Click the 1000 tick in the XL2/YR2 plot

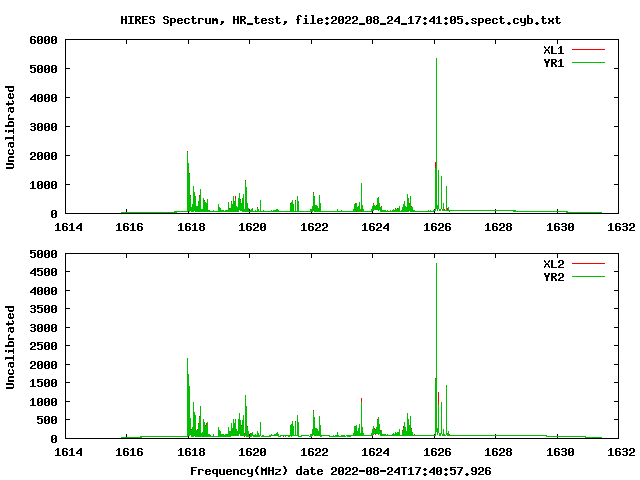(43, 402)
